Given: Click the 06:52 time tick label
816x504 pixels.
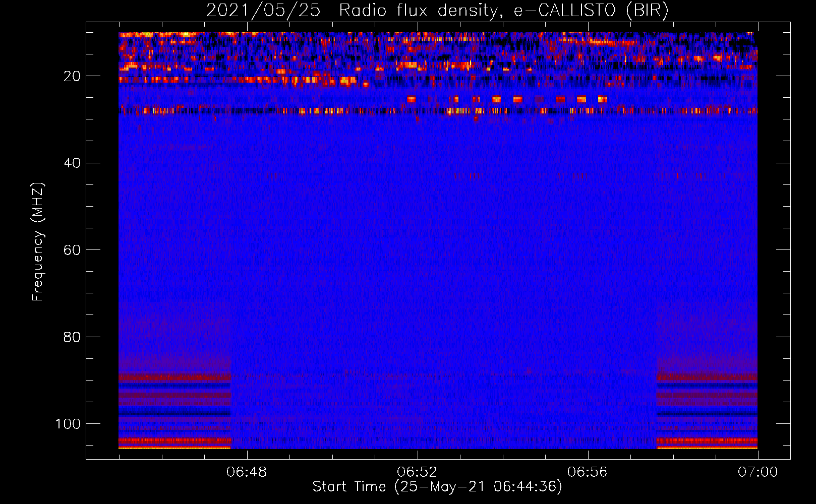Looking at the screenshot, I should pos(417,472).
